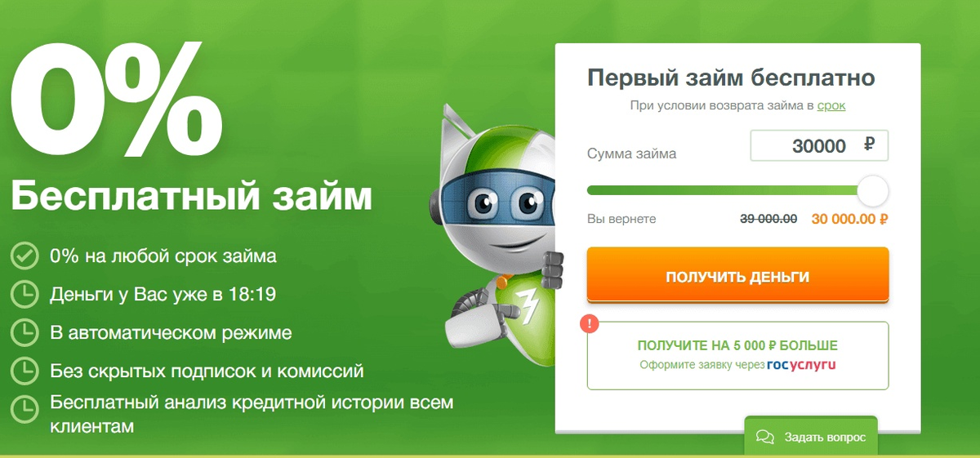Click the 'Первый займ бесплатно' heading
The width and height of the screenshot is (980, 458).
(731, 78)
